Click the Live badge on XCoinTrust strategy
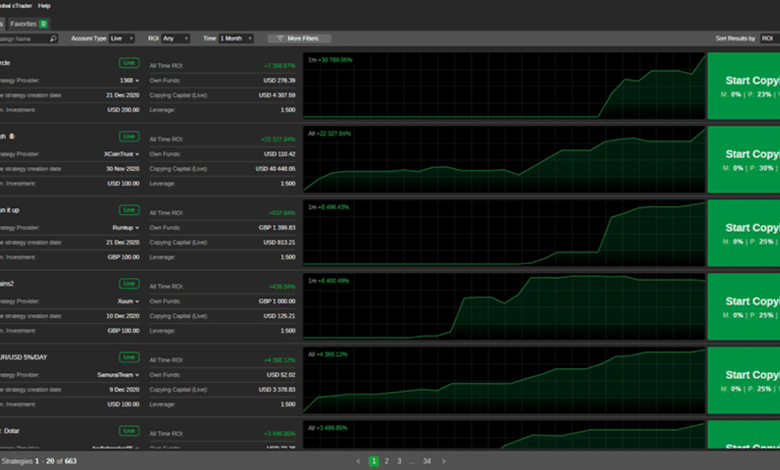780x470 pixels. (x=129, y=136)
